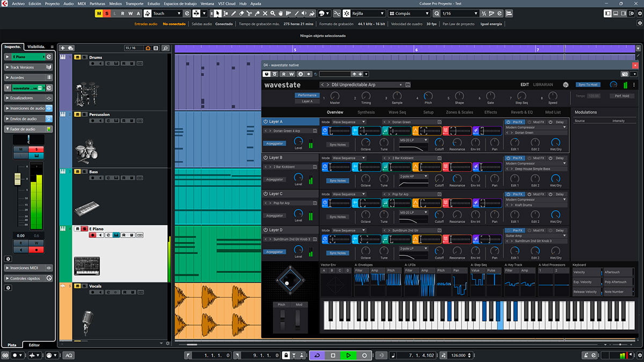Select the Draw pencil tool
This screenshot has width=644, height=362.
coord(234,13)
